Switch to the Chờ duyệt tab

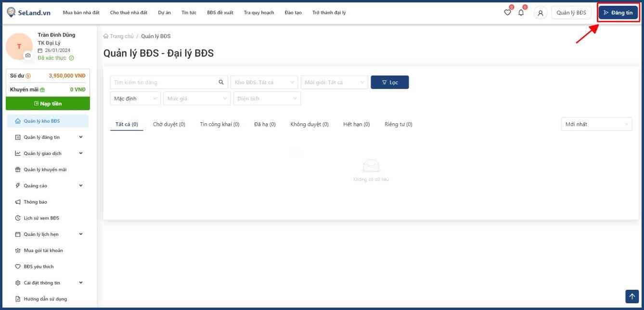169,124
